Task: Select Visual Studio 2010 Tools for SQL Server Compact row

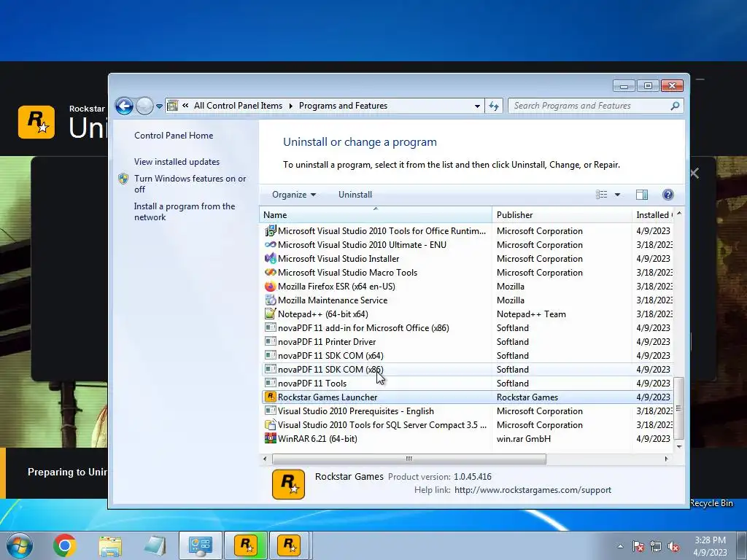Action: (467, 425)
